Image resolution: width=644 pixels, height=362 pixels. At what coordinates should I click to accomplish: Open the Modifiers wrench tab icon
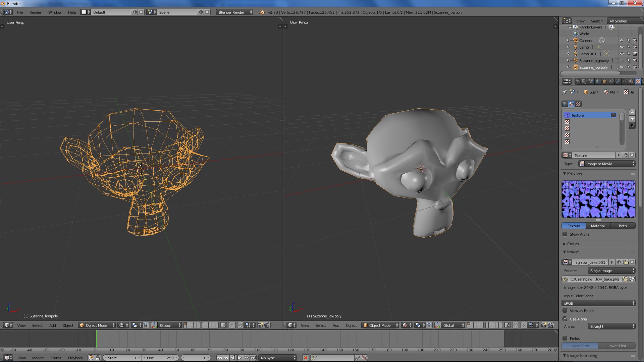click(x=618, y=81)
